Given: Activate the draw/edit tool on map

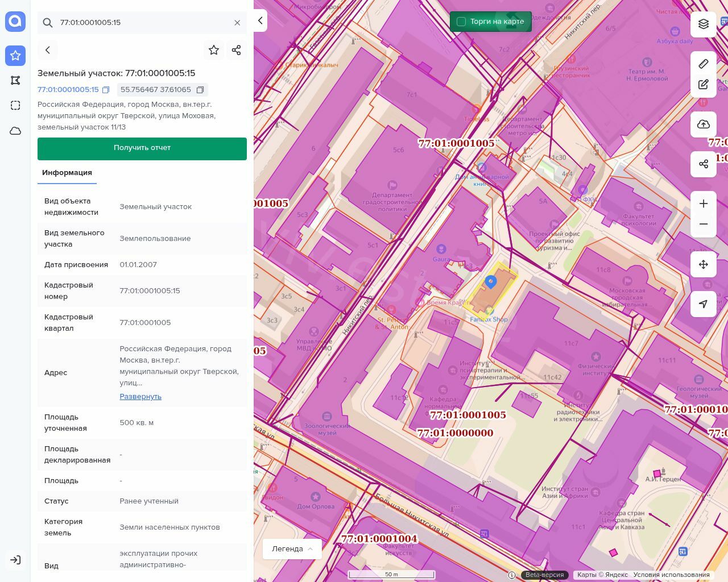Looking at the screenshot, I should pyautogui.click(x=704, y=85).
